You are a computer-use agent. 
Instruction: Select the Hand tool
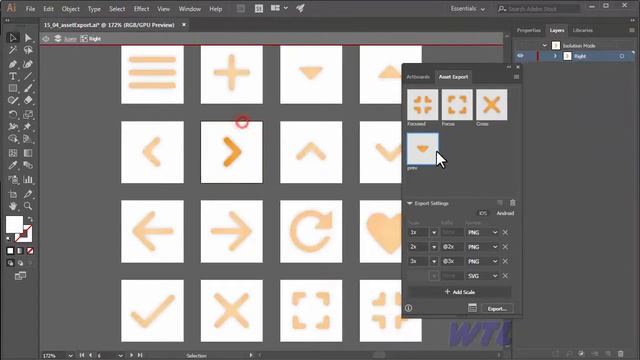tap(13, 206)
